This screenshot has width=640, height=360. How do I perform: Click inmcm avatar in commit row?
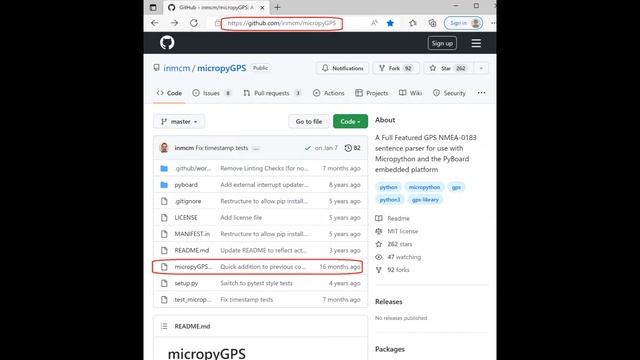coord(164,148)
